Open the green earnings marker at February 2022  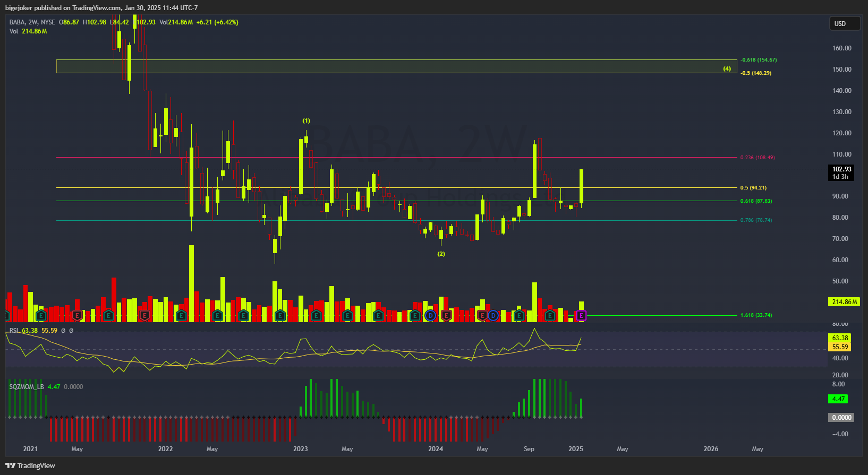181,316
